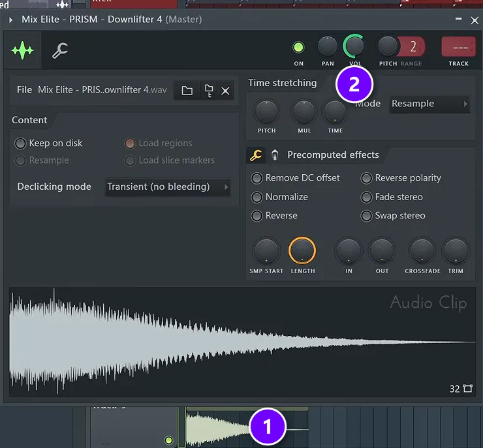Toggle the channel ON indicator
Image resolution: width=483 pixels, height=448 pixels.
(x=298, y=48)
